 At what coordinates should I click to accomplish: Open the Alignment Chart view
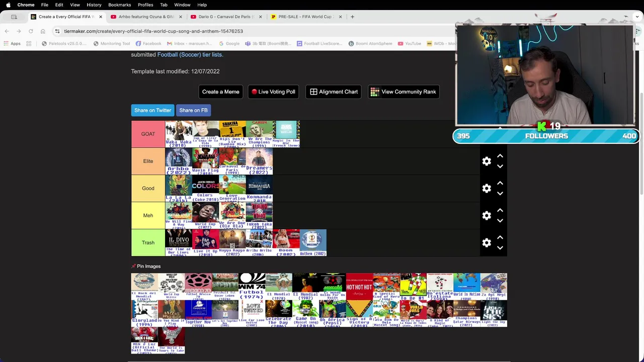coord(334,92)
